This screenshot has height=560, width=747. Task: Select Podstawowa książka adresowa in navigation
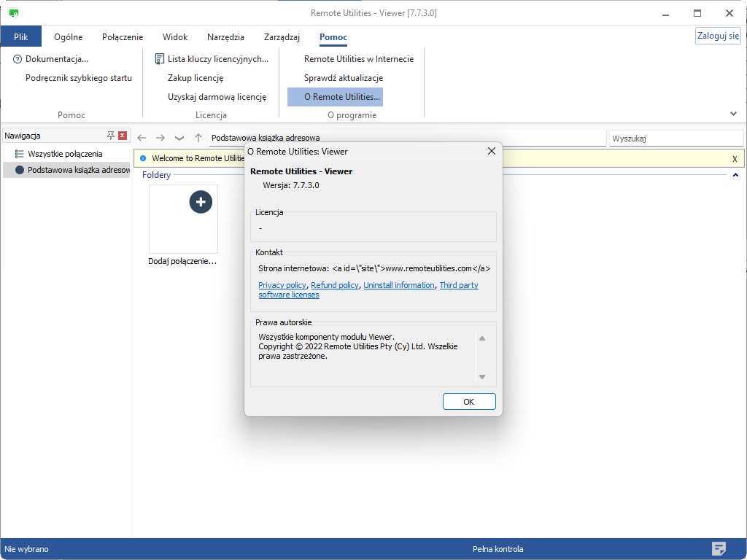66,169
